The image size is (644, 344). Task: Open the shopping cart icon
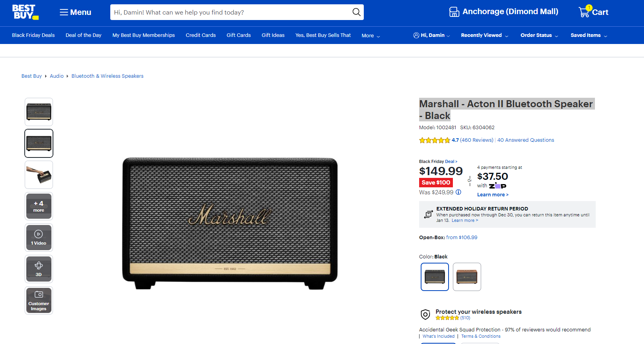coord(584,12)
